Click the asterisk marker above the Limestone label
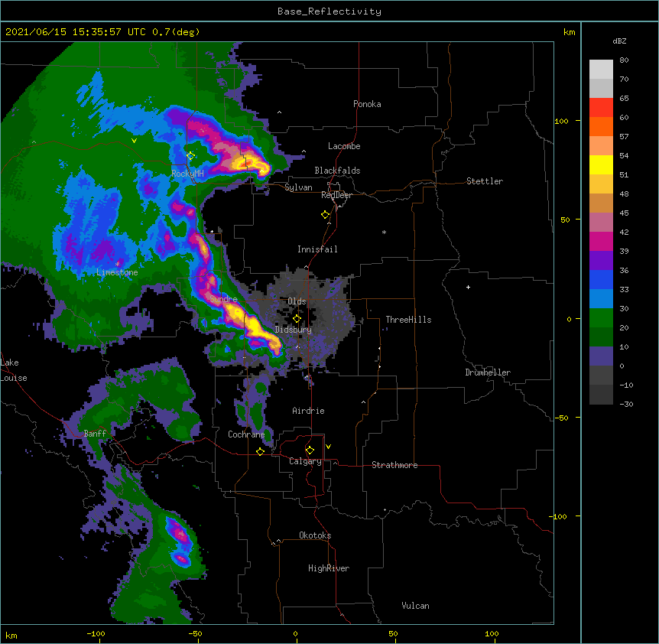This screenshot has height=644, width=659. tap(117, 264)
